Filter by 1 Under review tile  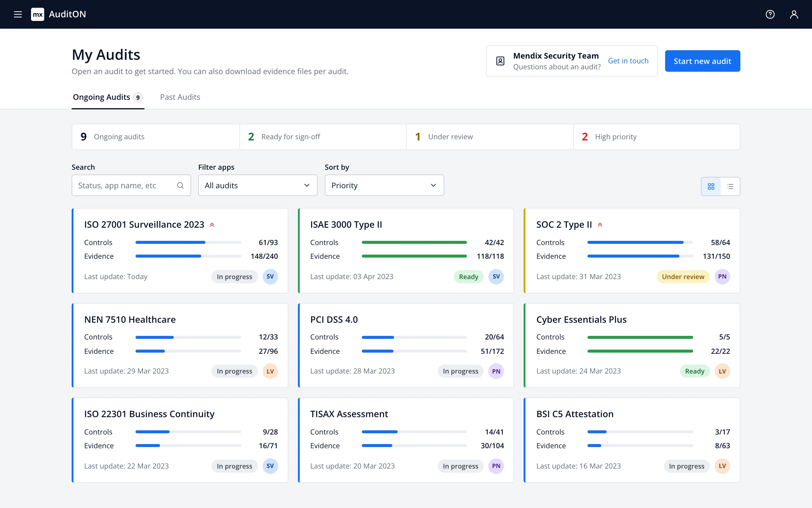click(x=490, y=137)
